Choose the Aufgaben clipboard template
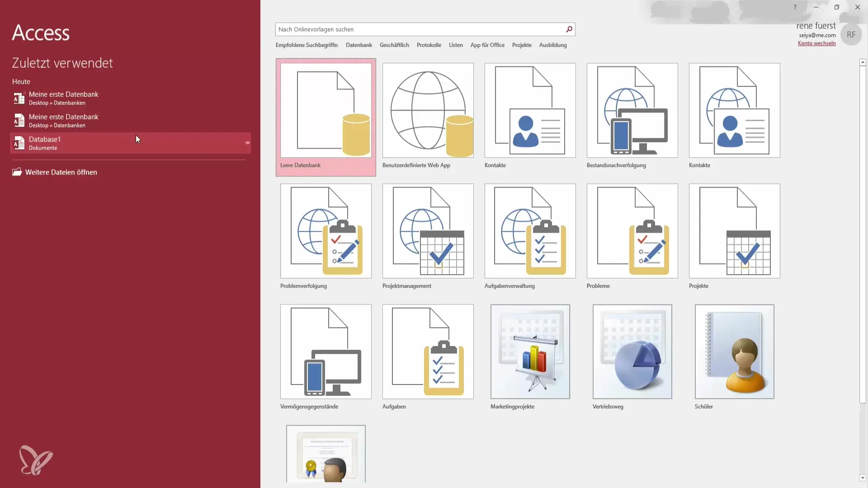Image resolution: width=868 pixels, height=488 pixels. pos(428,352)
